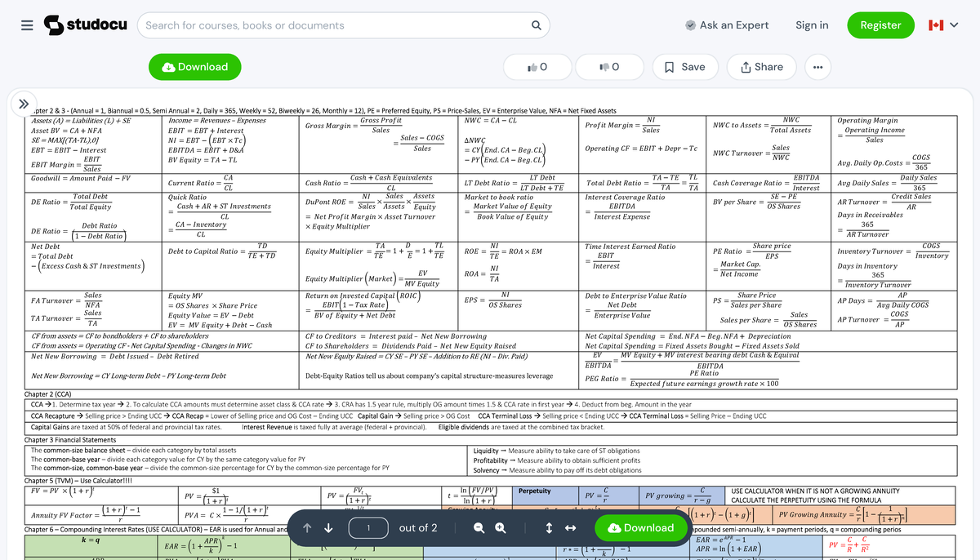
Task: Open the hamburger navigation menu
Action: click(x=26, y=24)
